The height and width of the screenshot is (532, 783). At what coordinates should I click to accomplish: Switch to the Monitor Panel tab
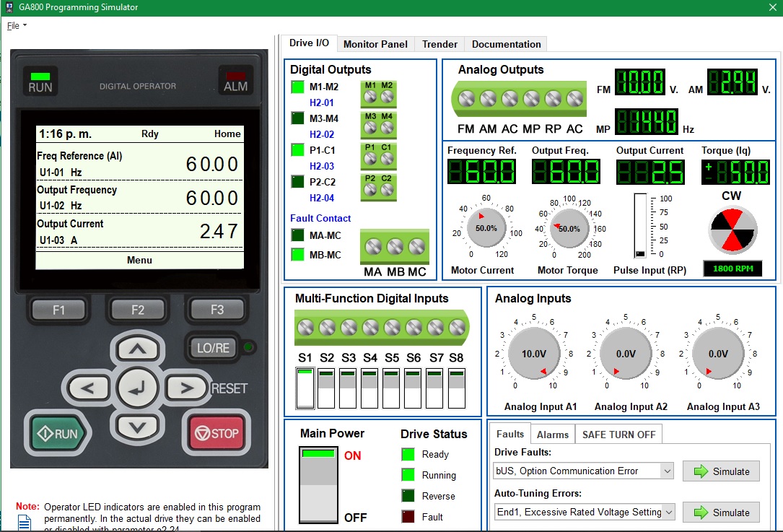click(x=375, y=44)
